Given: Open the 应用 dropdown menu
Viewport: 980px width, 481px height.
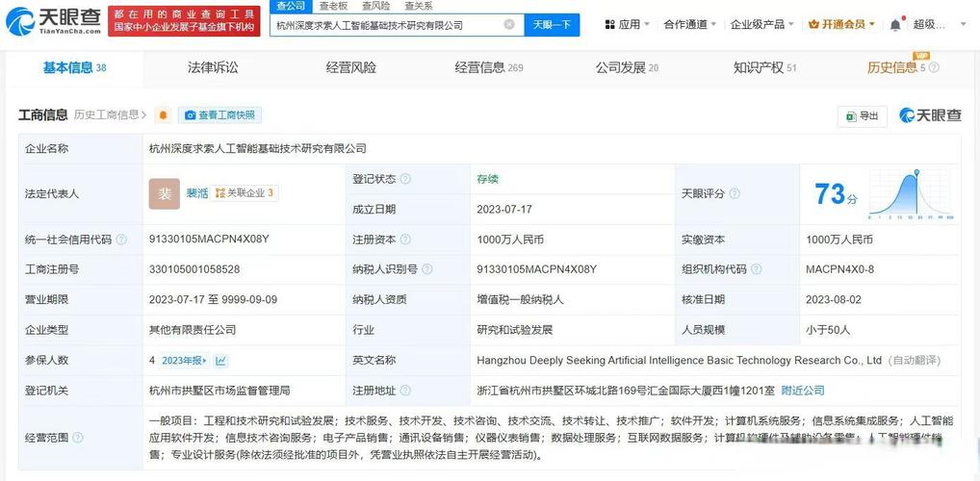Looking at the screenshot, I should 628,24.
